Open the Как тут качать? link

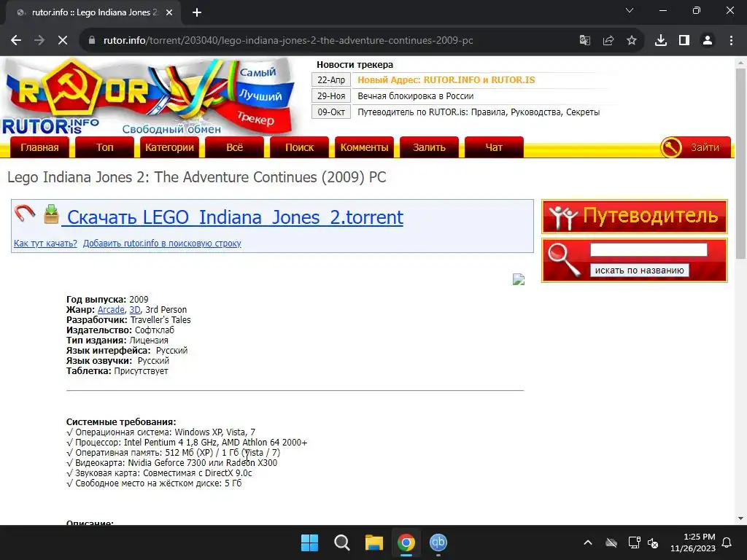click(x=45, y=244)
